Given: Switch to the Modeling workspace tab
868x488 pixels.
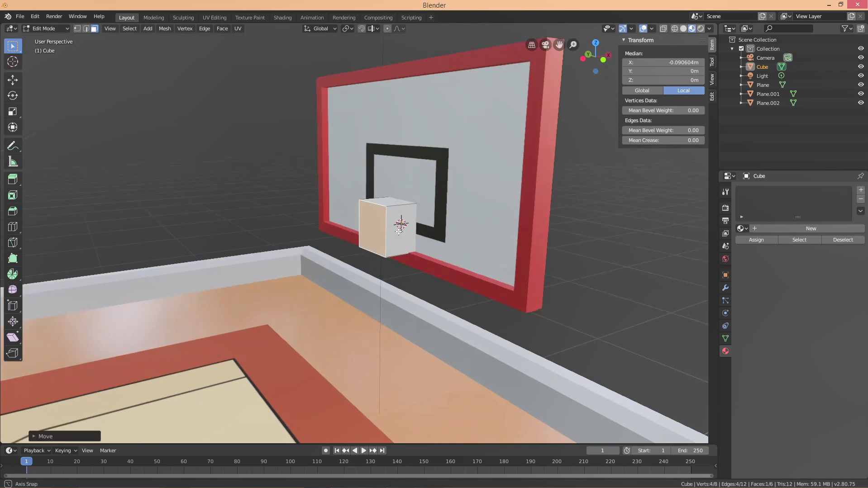Looking at the screenshot, I should click(x=153, y=18).
